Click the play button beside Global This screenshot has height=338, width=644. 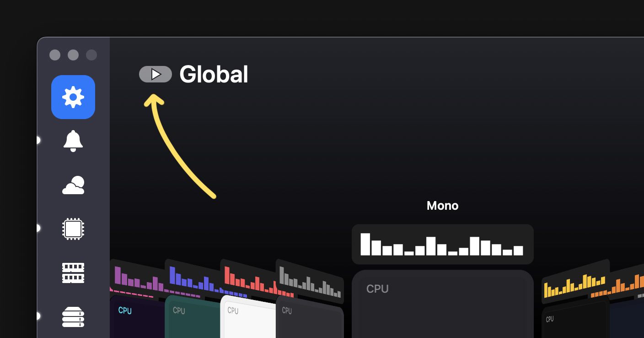point(156,74)
